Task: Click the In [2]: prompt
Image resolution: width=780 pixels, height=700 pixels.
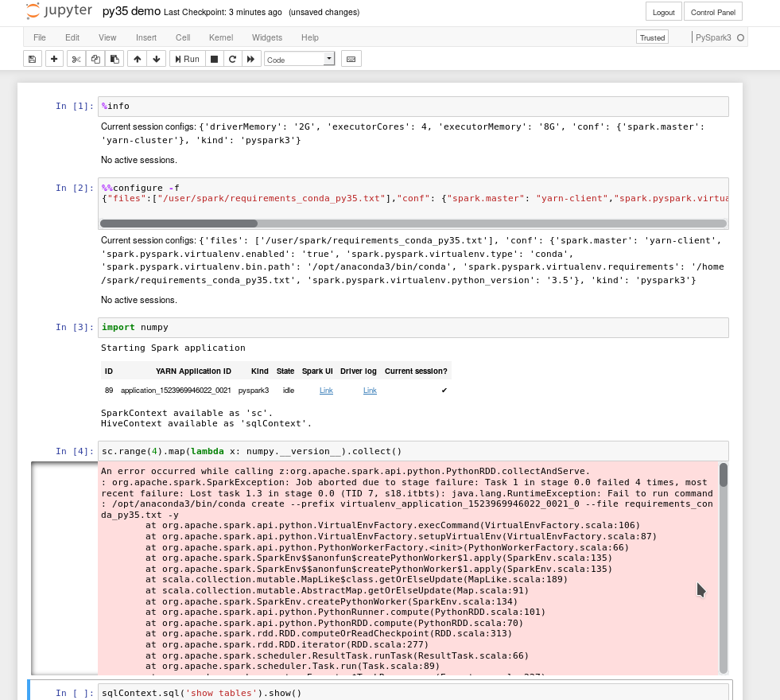Action: coord(74,188)
